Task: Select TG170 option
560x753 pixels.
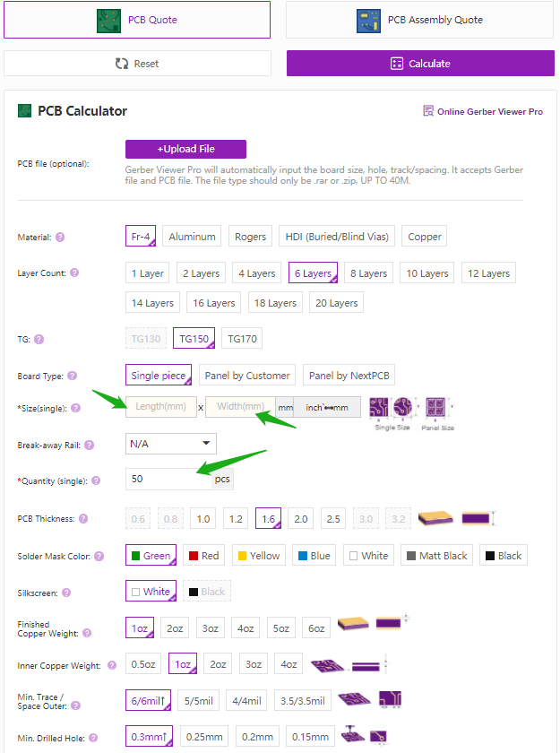Action: [x=242, y=339]
